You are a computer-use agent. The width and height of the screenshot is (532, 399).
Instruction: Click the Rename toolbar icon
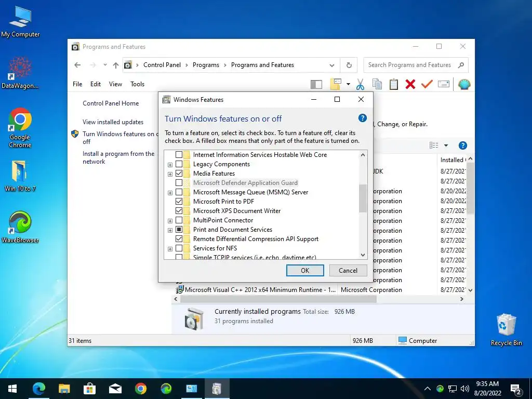coord(444,84)
